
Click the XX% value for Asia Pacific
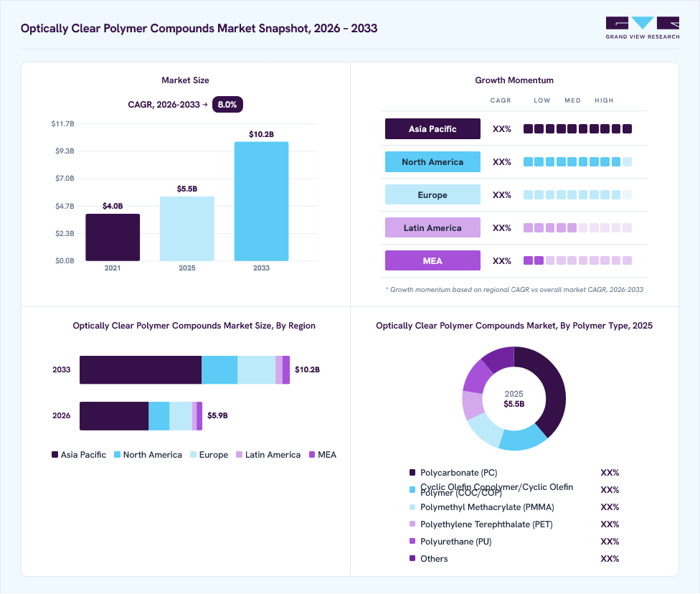[502, 129]
